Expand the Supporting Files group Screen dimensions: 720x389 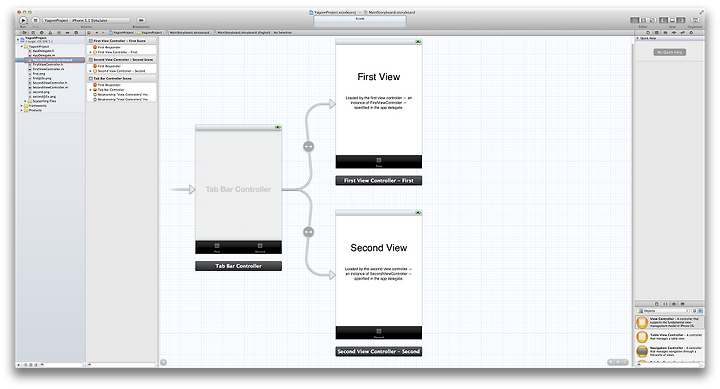tap(25, 101)
